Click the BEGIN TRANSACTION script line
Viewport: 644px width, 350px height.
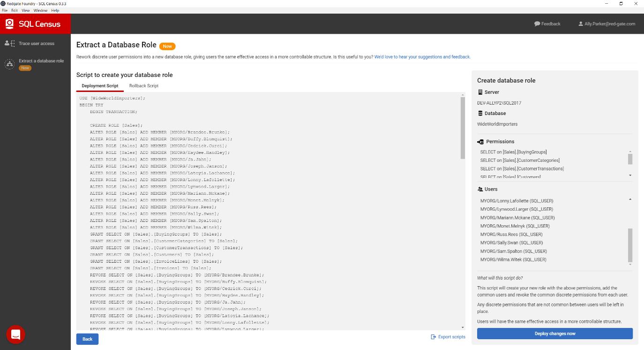click(x=113, y=112)
